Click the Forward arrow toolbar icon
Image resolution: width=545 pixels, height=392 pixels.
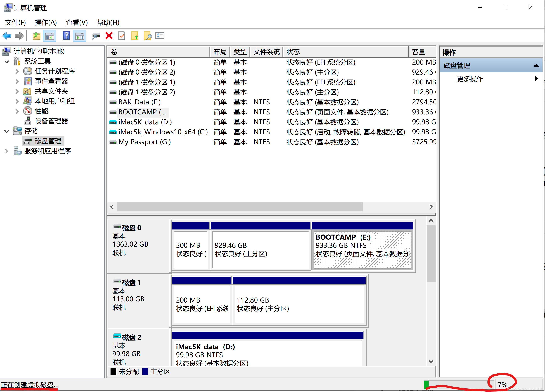coord(19,36)
